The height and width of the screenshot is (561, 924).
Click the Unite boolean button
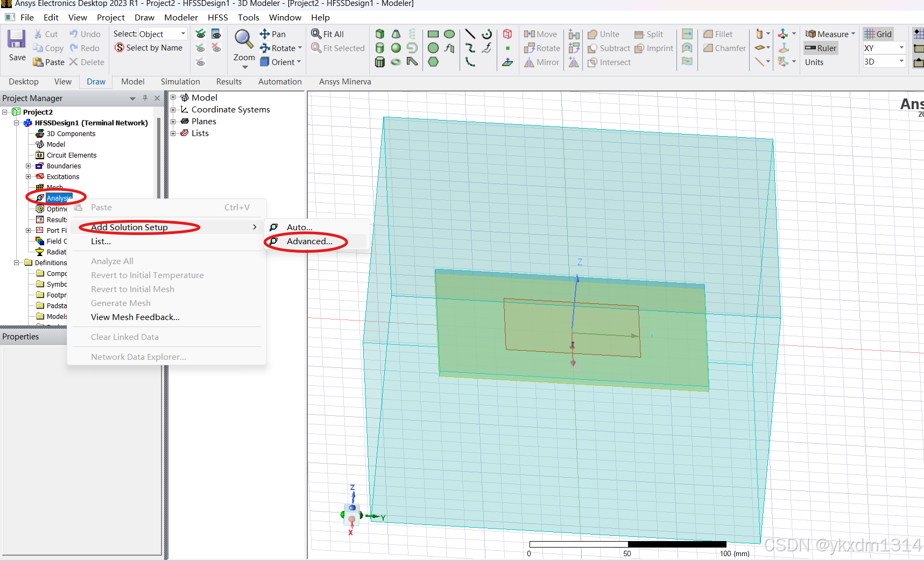tap(604, 34)
